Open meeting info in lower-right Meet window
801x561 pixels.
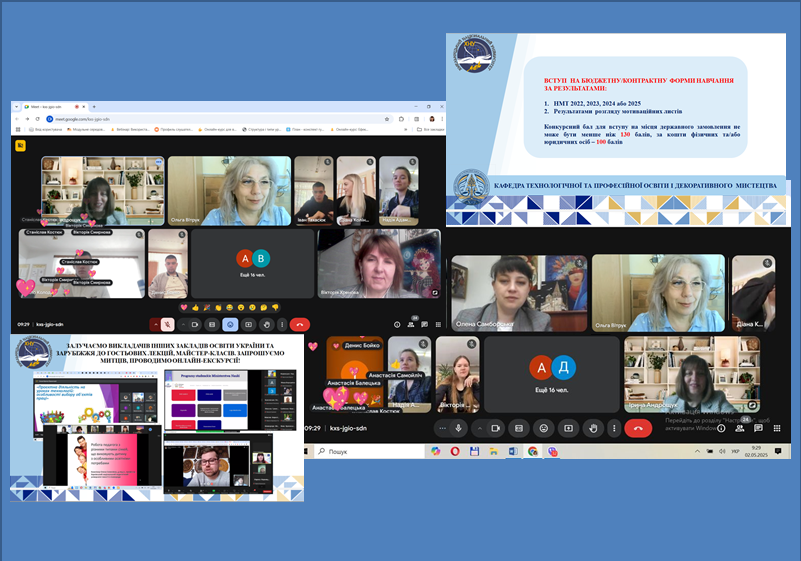(x=721, y=428)
